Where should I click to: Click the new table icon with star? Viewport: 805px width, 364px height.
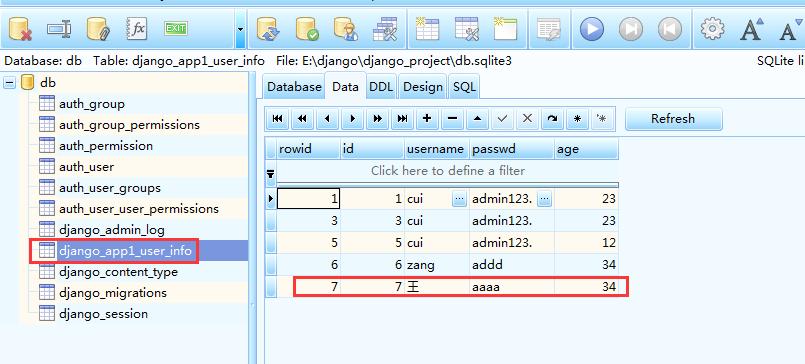pyautogui.click(x=427, y=29)
